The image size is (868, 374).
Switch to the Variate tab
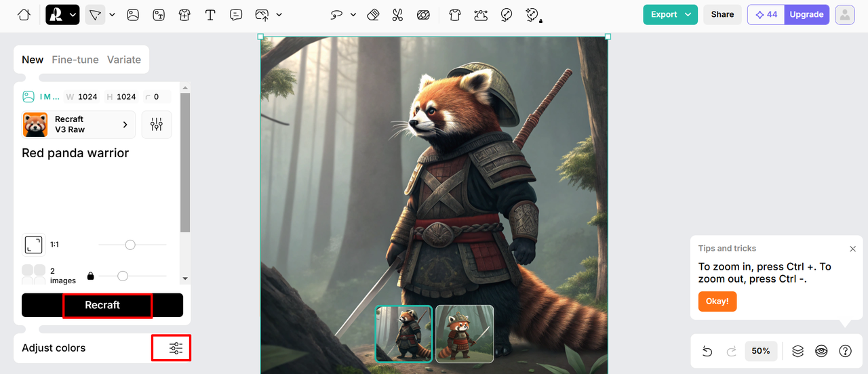tap(124, 60)
